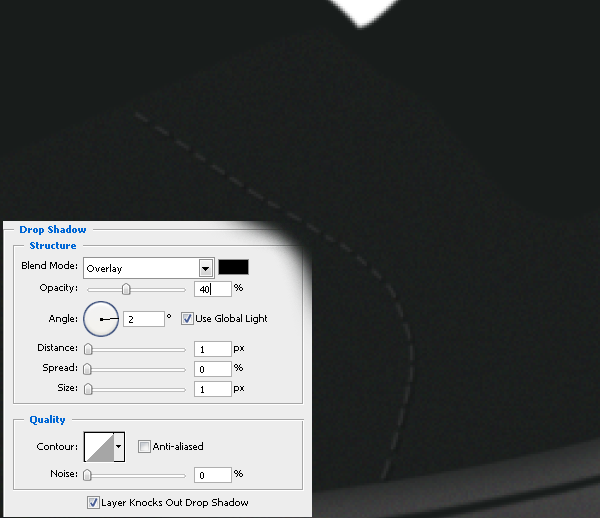Click the Size px value field
The width and height of the screenshot is (600, 518).
213,389
